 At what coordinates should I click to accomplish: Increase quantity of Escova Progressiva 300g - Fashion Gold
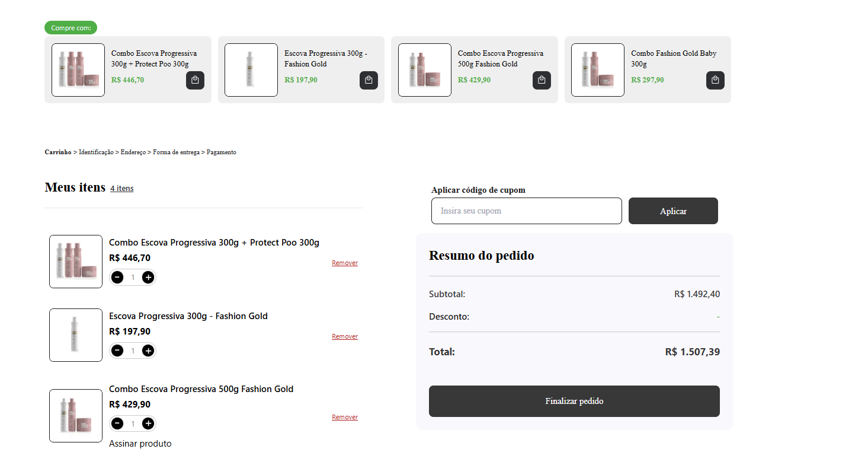point(148,351)
